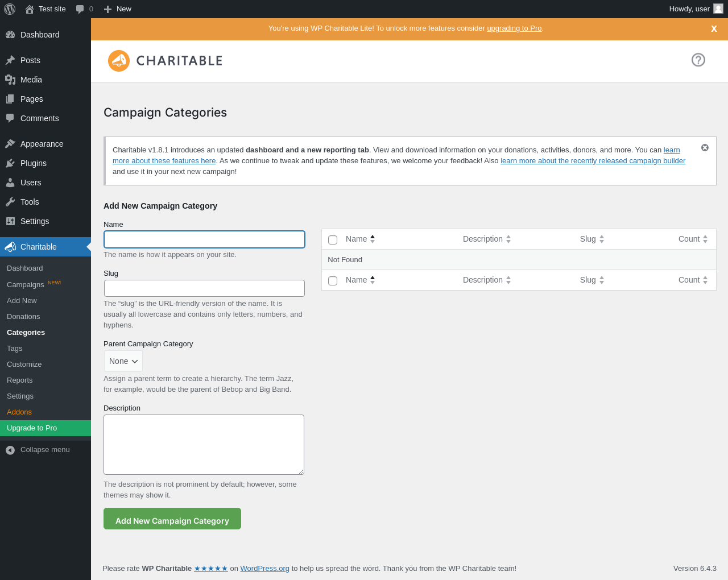728x580 pixels.
Task: Sort by Slug in table footer
Action: 592,280
